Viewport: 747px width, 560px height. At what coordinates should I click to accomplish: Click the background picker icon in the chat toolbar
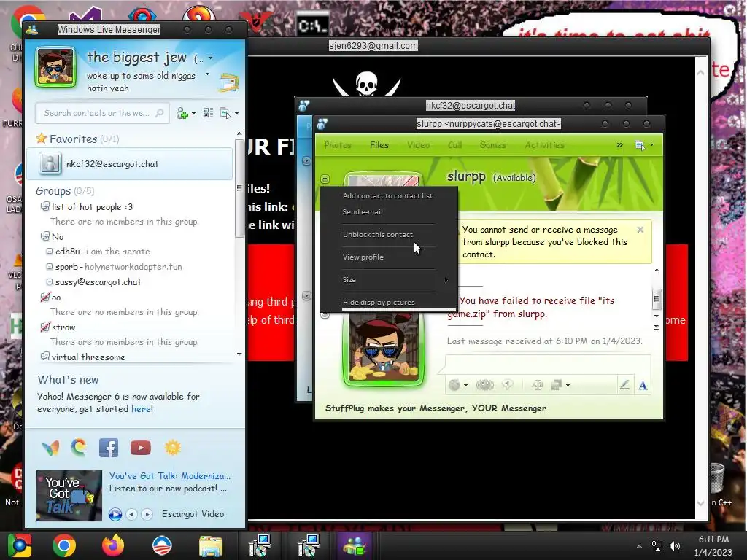click(x=557, y=385)
